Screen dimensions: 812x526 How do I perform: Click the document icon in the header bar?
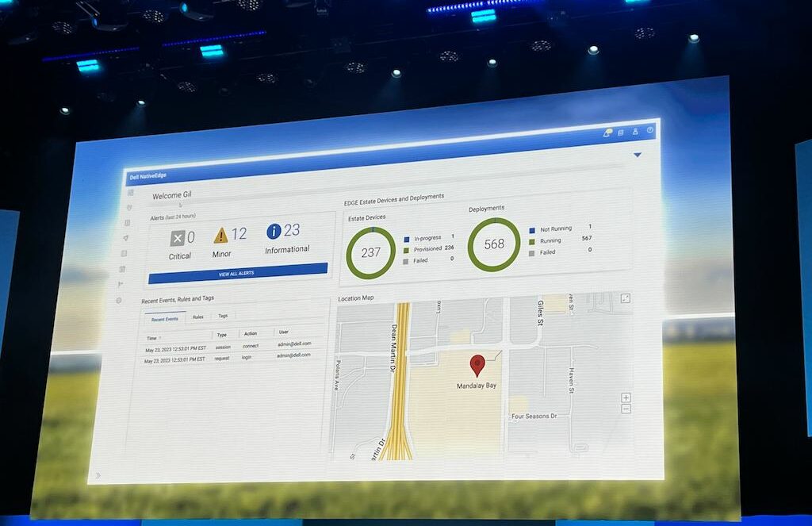621,132
